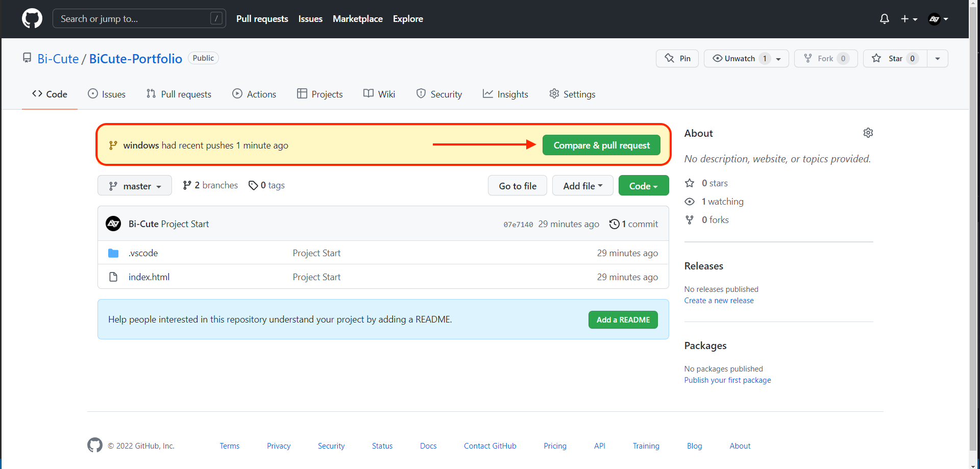Star this repository
This screenshot has width=980, height=469.
[895, 59]
